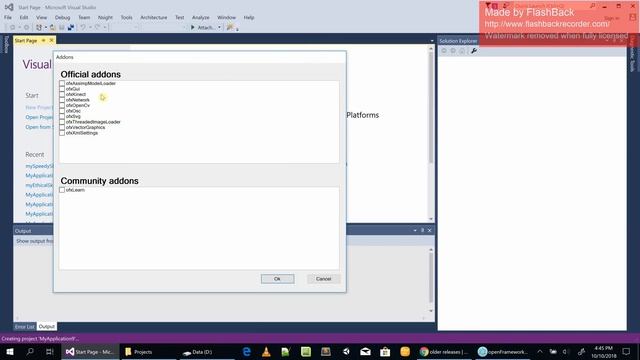Open Task View on the taskbar
Screen dimensions: 640x360
[49, 351]
